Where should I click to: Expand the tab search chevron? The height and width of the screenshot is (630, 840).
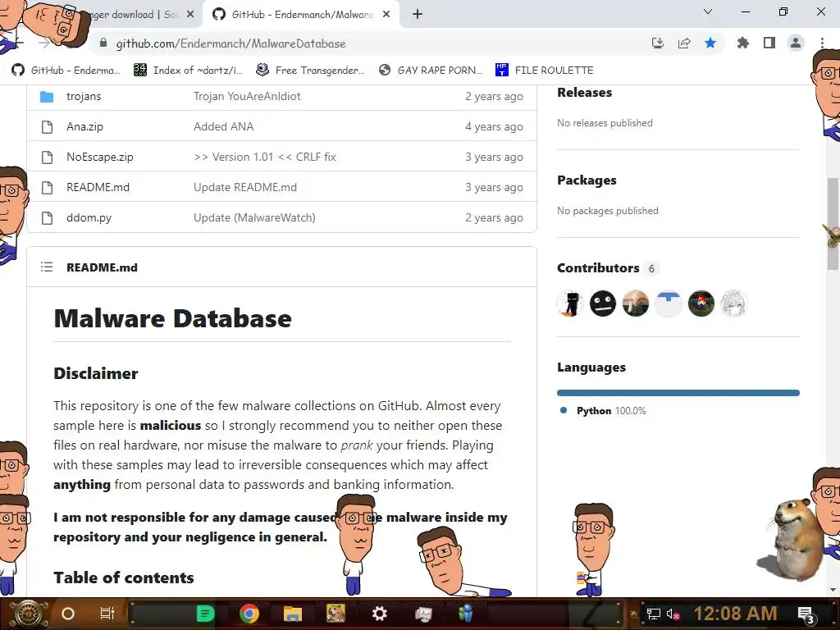click(x=708, y=11)
